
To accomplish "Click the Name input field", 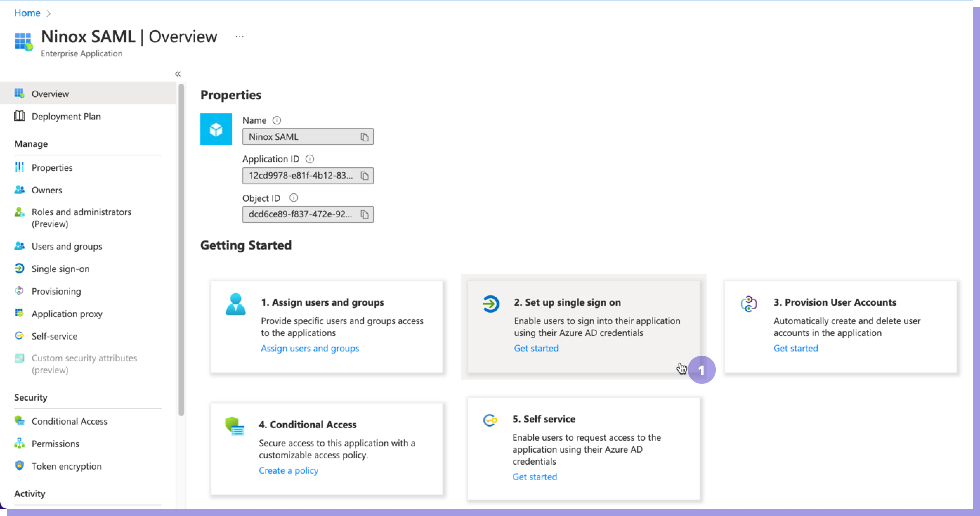I will click(308, 137).
